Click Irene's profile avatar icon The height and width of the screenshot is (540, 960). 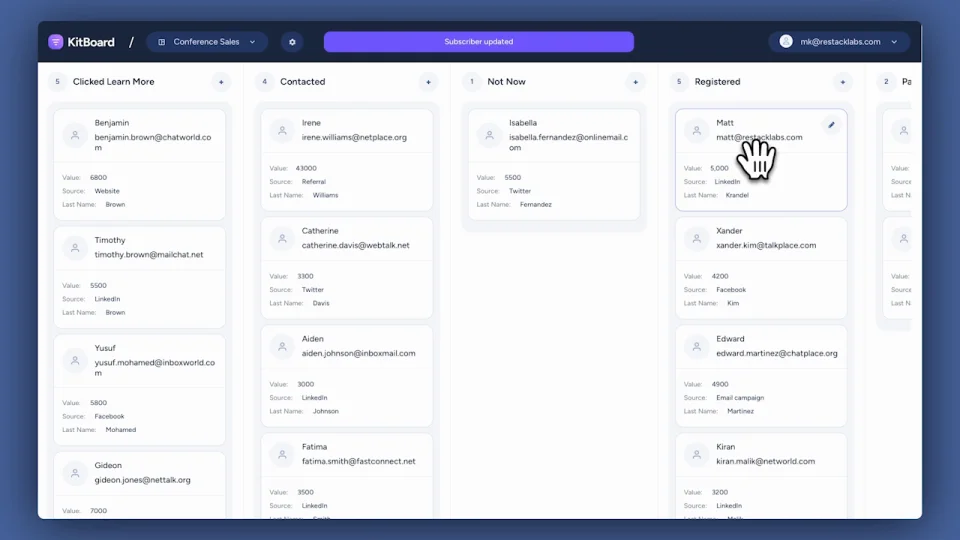click(x=282, y=130)
